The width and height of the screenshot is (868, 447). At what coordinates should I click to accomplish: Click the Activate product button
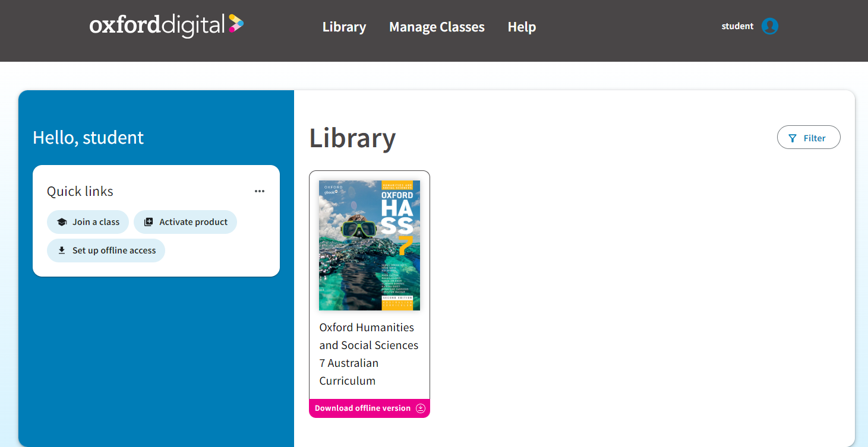click(x=185, y=222)
